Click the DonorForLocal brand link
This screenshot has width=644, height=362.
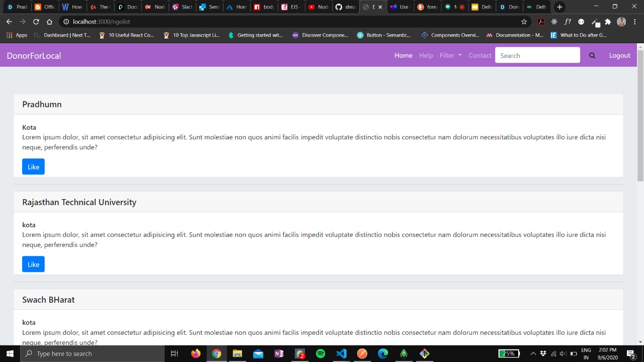[34, 55]
